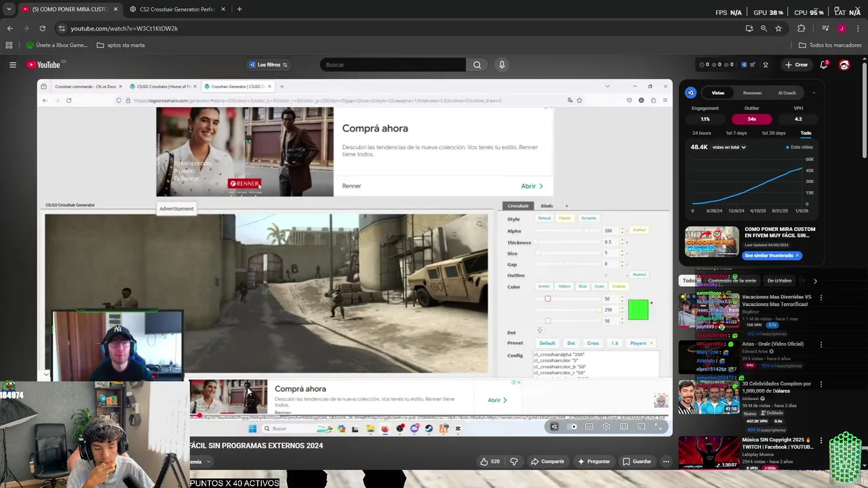
Task: Open tab search dropdown in Chrome
Action: (x=9, y=9)
